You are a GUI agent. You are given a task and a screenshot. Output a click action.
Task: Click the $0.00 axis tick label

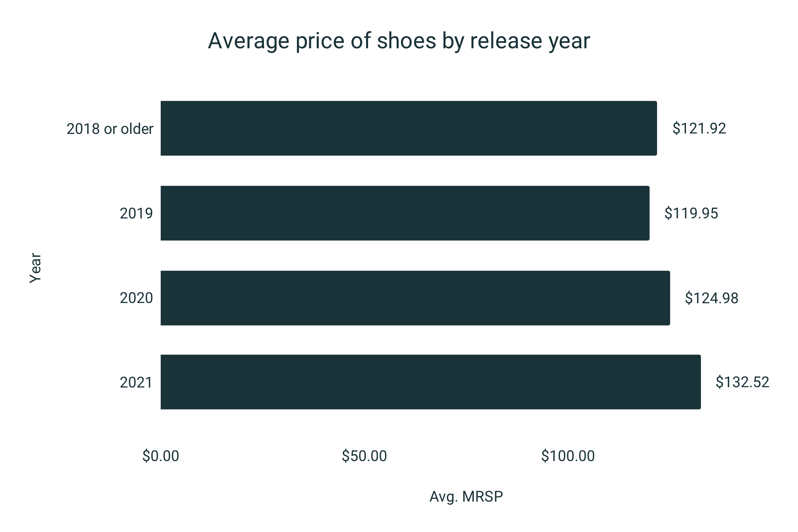point(161,456)
